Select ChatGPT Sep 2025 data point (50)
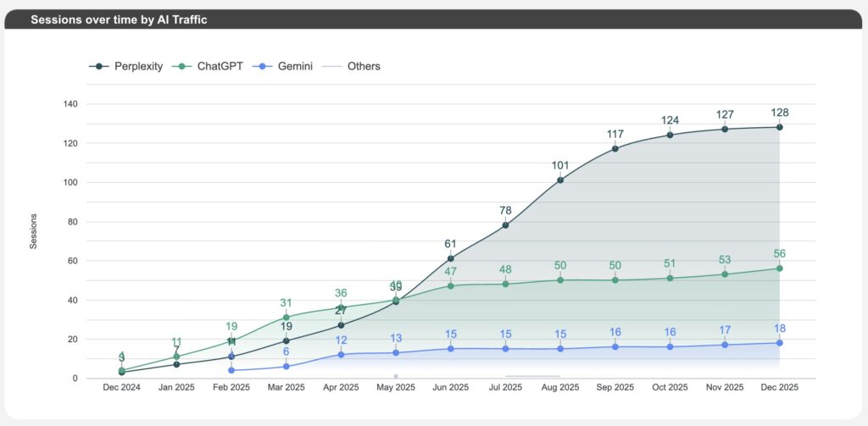 615,280
